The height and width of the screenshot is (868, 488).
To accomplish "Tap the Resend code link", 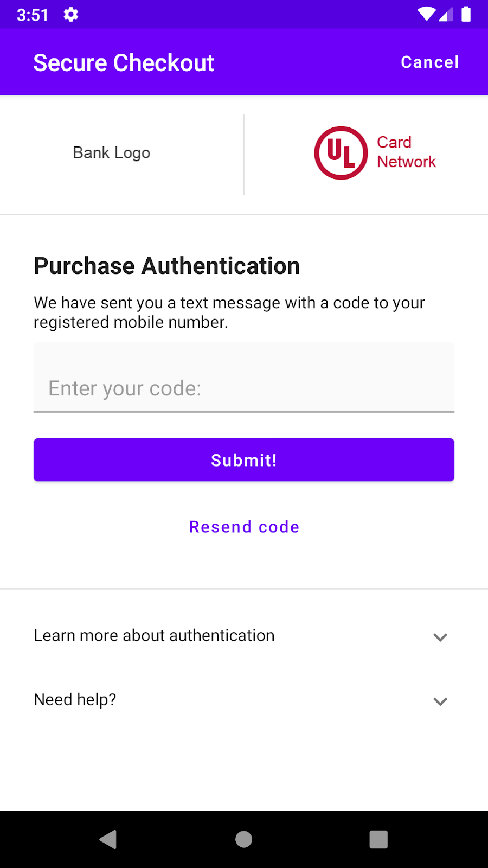I will (x=244, y=527).
